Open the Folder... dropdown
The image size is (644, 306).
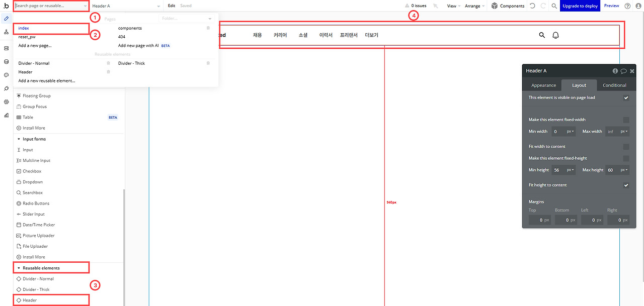coord(187,19)
